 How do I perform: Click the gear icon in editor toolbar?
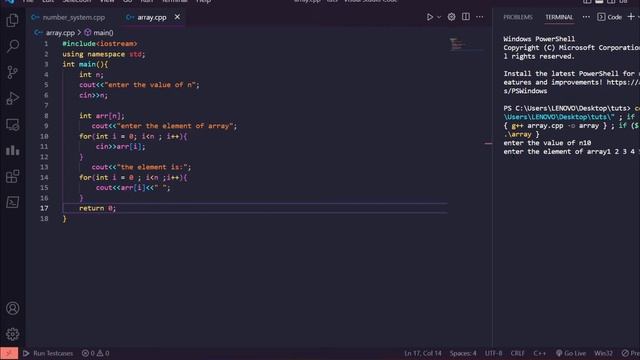(x=451, y=17)
